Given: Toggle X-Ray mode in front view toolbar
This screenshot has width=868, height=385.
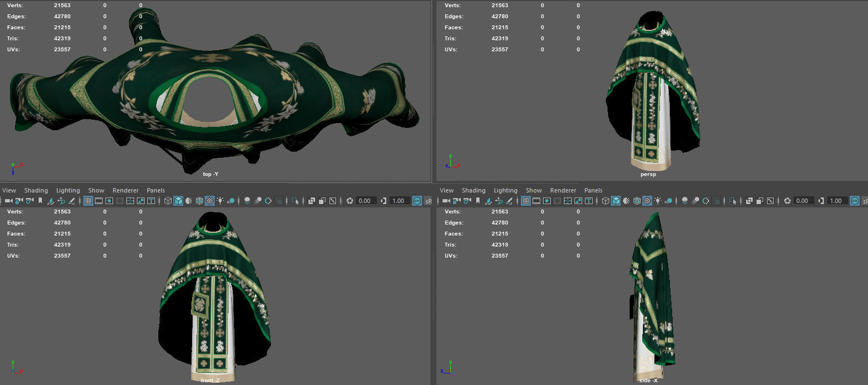Looking at the screenshot, I should coord(312,201).
